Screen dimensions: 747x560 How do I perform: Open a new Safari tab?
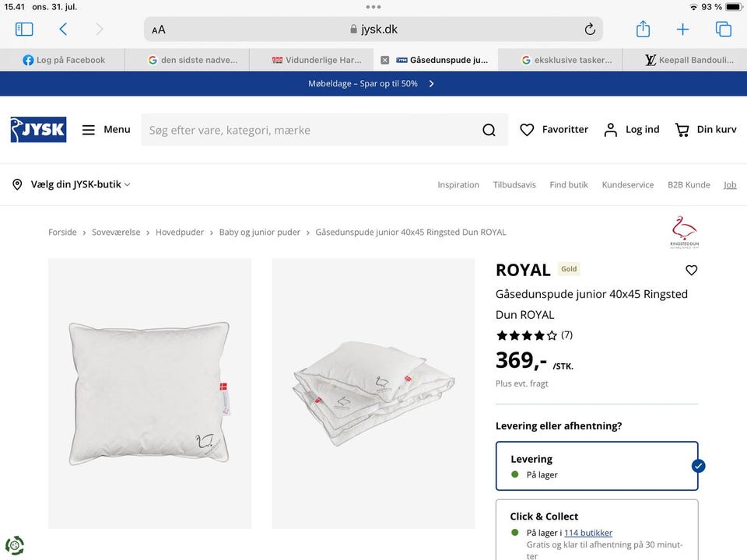click(682, 30)
